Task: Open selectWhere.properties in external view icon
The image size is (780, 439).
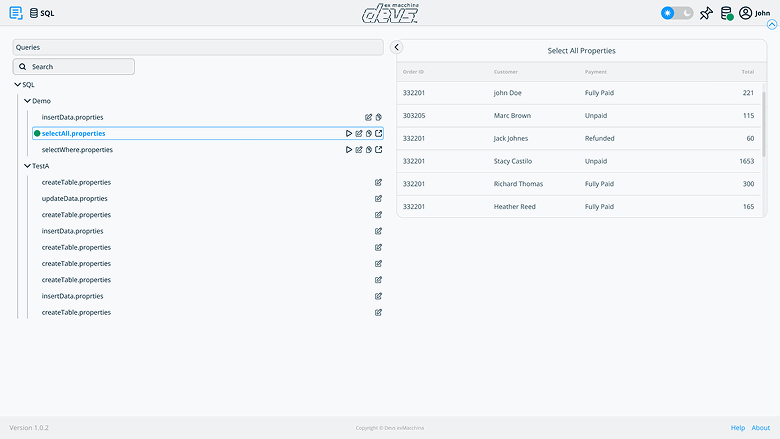Action: 379,150
